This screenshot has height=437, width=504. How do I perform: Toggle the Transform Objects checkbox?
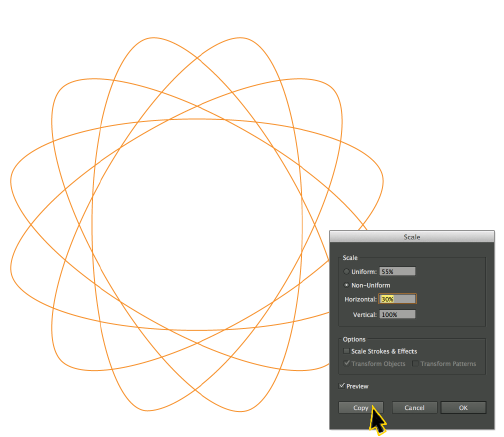point(347,363)
